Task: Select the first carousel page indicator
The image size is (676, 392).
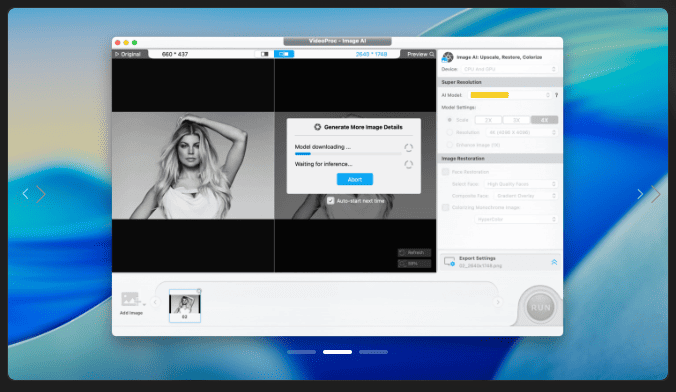Action: coord(301,352)
